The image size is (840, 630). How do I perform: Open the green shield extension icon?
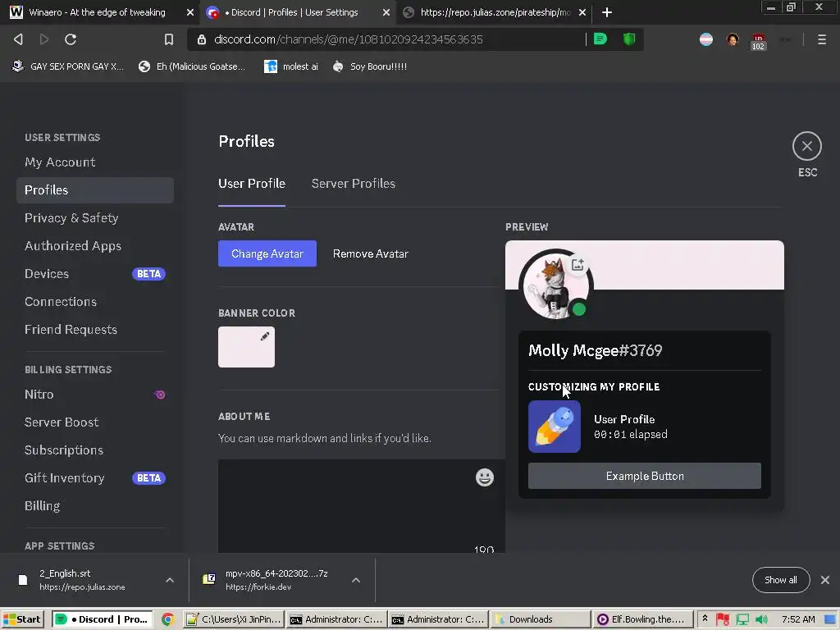coord(629,39)
